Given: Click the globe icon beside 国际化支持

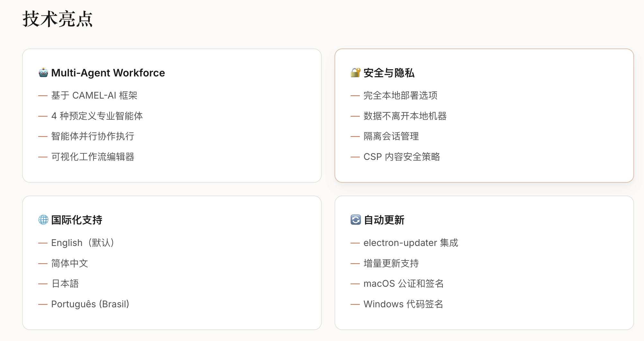Looking at the screenshot, I should [43, 220].
